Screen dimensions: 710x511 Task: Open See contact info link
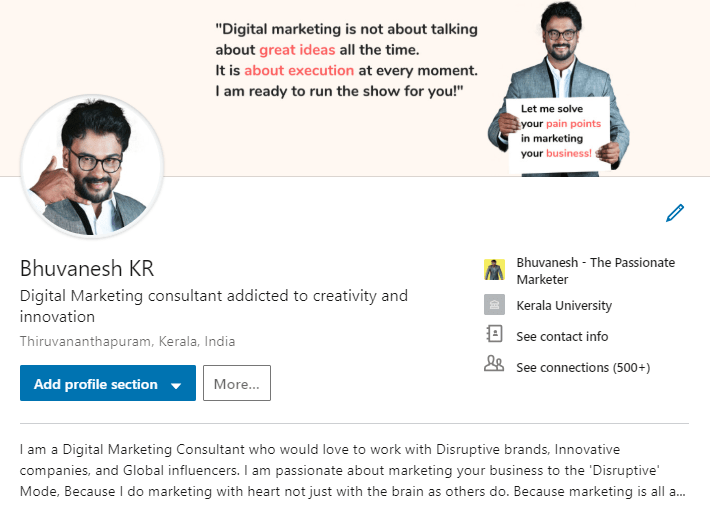[x=562, y=336]
